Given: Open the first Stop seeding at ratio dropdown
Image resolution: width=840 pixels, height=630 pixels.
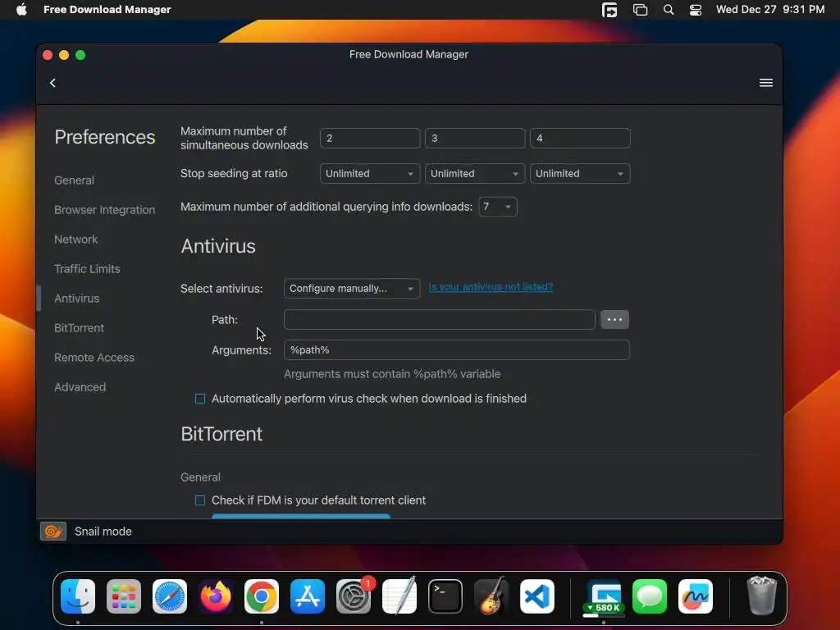Looking at the screenshot, I should [x=370, y=174].
